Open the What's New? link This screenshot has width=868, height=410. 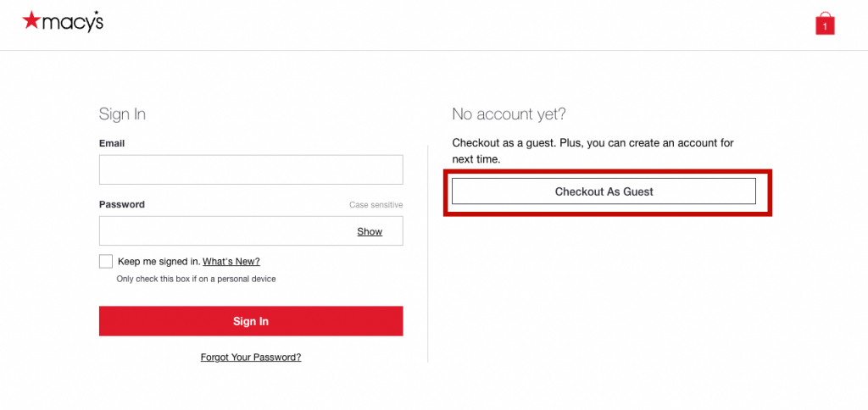coord(231,262)
